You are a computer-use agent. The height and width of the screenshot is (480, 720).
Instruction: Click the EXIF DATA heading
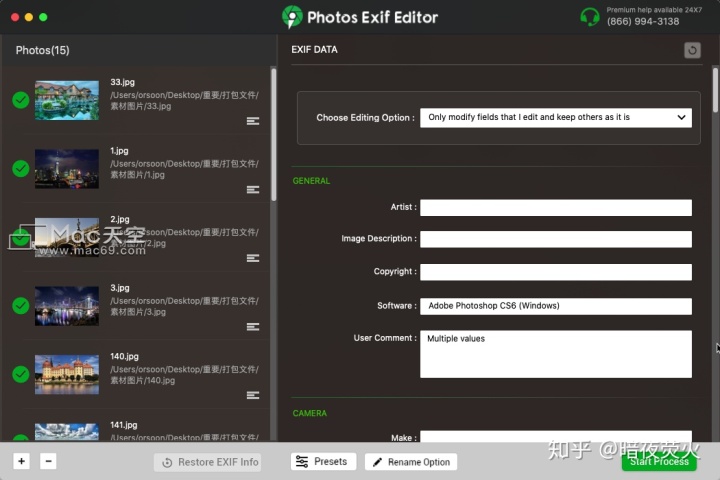click(x=315, y=50)
